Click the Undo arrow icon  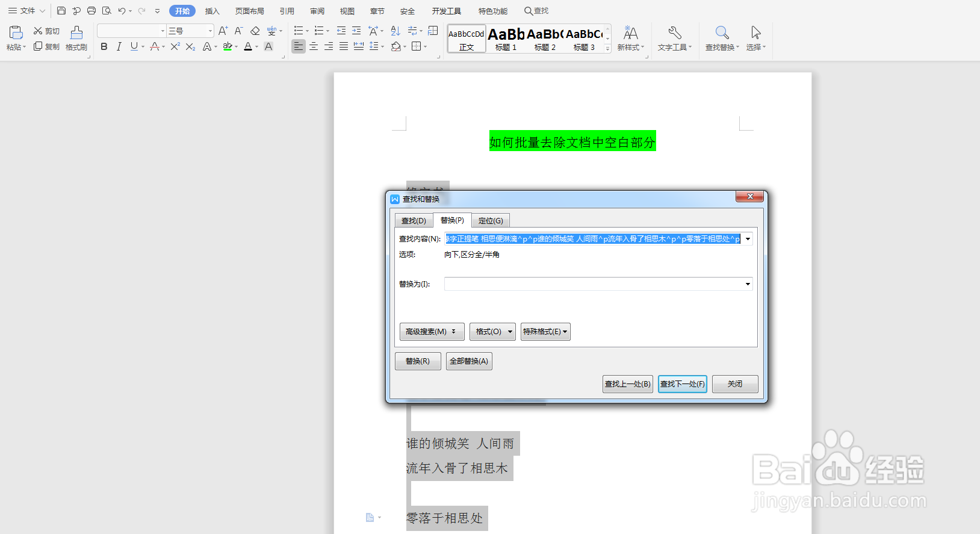[122, 11]
